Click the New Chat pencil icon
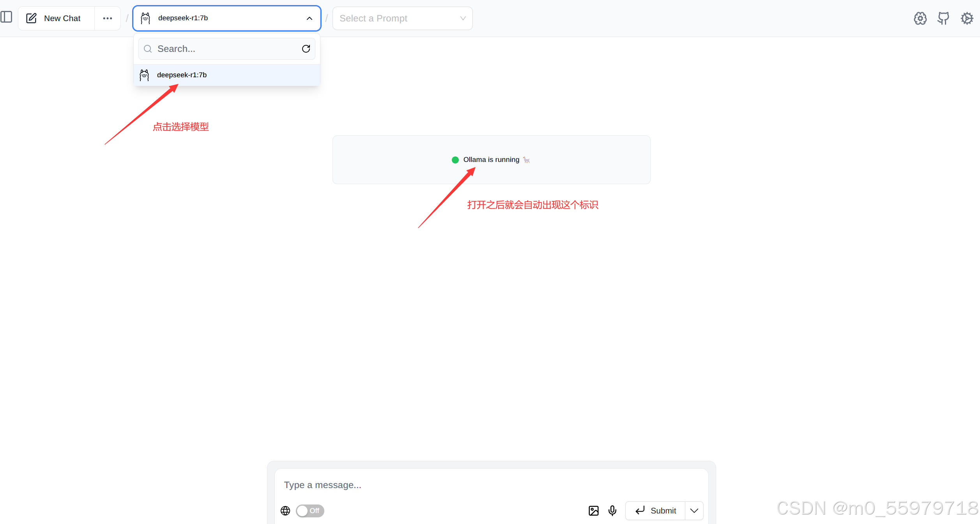 point(31,18)
